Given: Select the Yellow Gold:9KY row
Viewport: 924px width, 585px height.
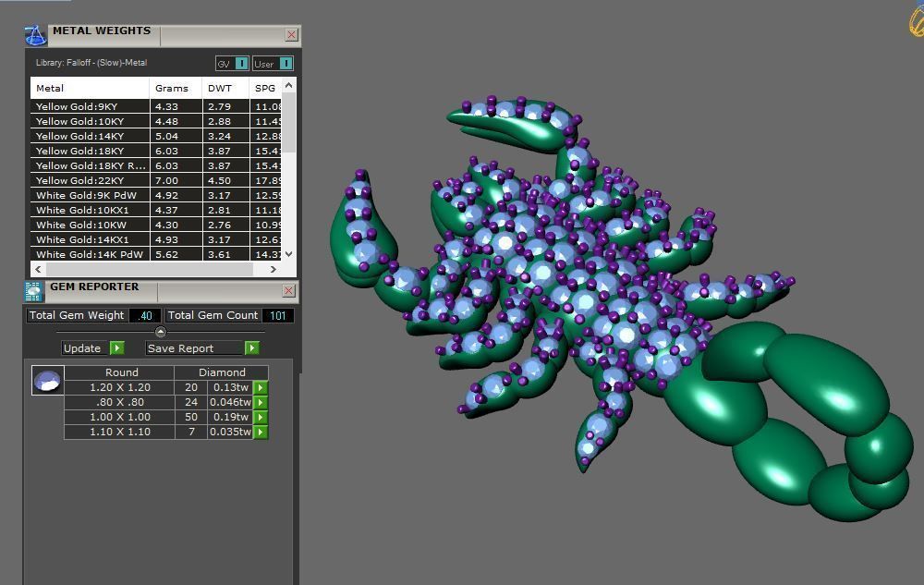Looking at the screenshot, I should pos(156,106).
